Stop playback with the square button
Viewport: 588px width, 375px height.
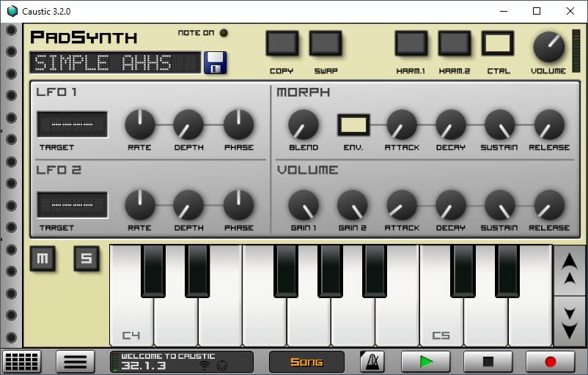click(488, 362)
